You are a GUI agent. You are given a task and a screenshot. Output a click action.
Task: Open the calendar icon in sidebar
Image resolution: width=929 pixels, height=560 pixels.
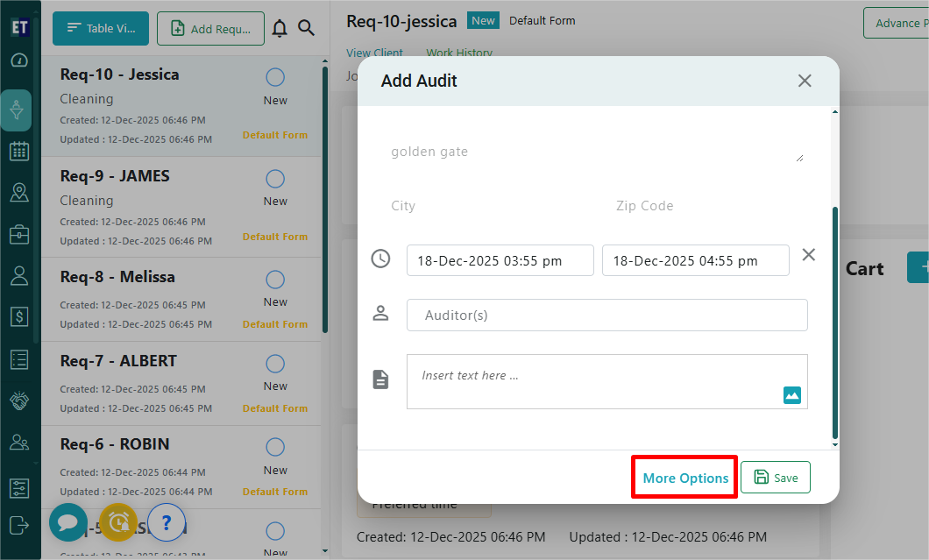point(18,152)
